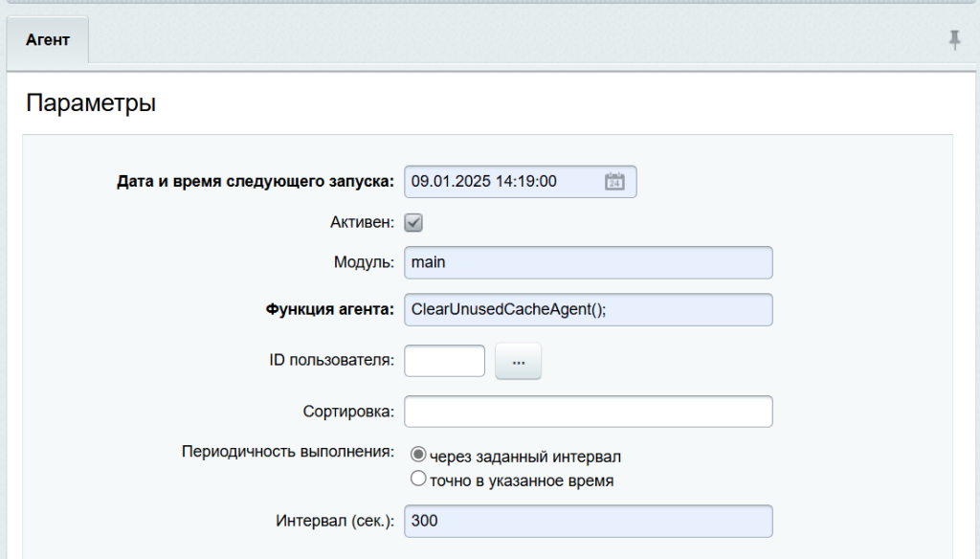The width and height of the screenshot is (980, 559).
Task: Focus the ID пользователя input box
Action: pos(444,361)
